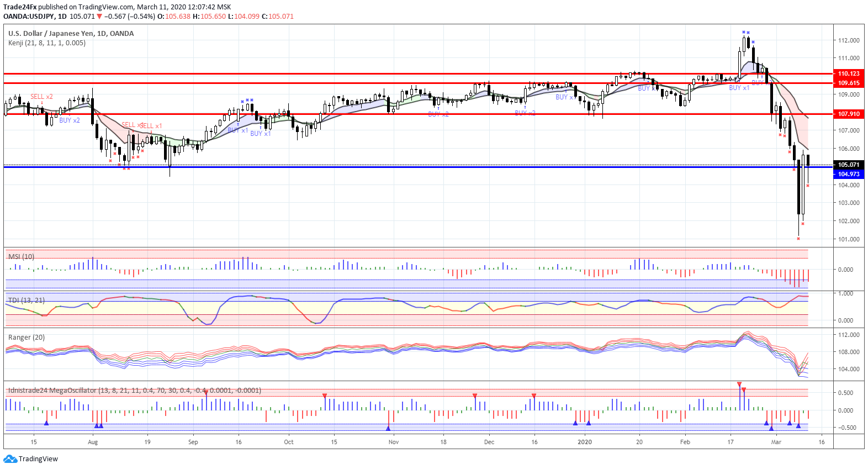Click the 109.615 red price label

849,83
